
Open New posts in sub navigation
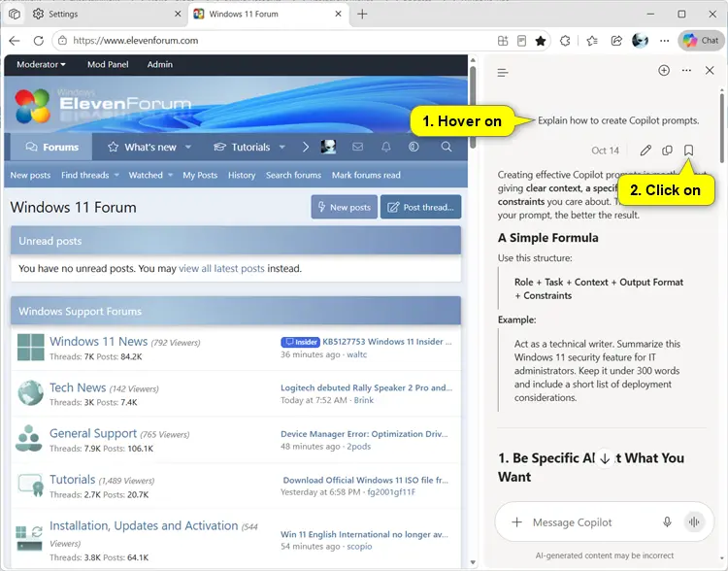(x=30, y=175)
